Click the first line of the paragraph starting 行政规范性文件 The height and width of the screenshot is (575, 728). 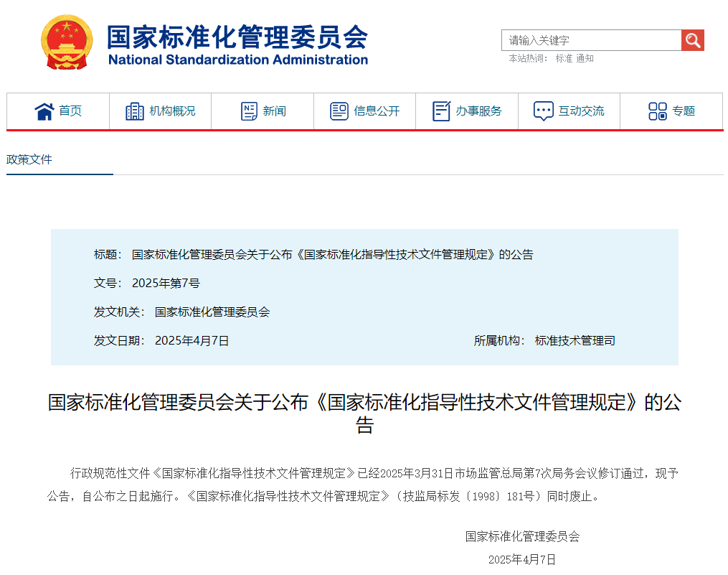(x=374, y=473)
